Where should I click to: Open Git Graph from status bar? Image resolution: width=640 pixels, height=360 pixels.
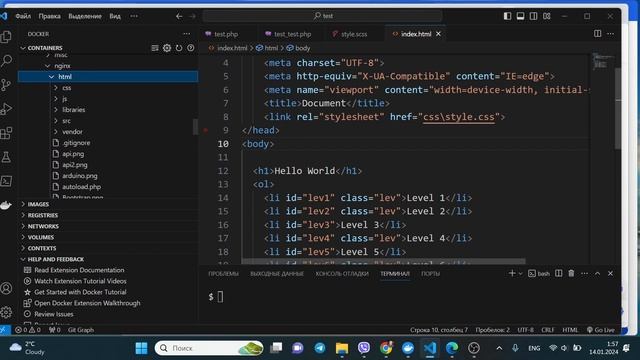pyautogui.click(x=81, y=330)
